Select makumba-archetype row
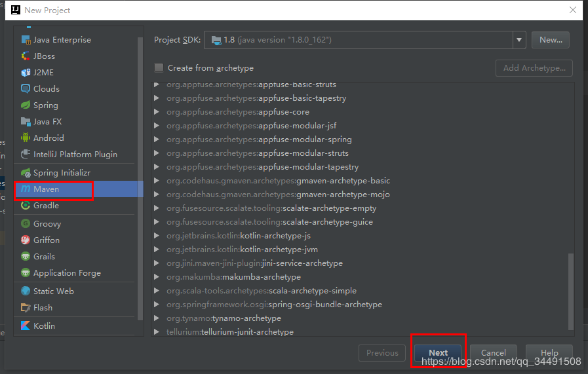This screenshot has width=588, height=374. coord(363,277)
